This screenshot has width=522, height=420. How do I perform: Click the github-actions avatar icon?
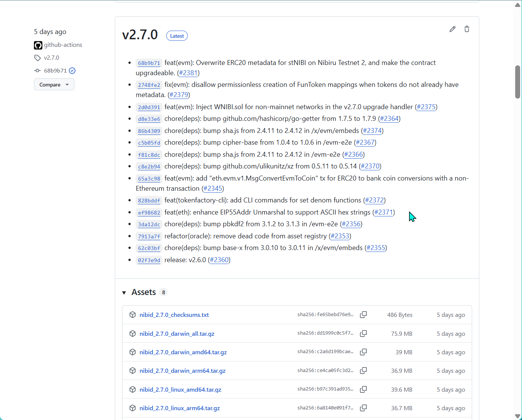click(x=38, y=45)
